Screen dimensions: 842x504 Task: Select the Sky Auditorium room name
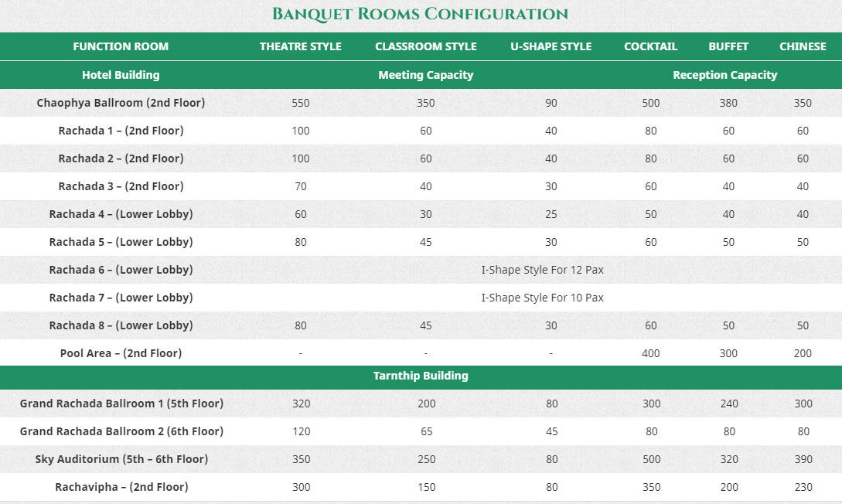click(121, 459)
